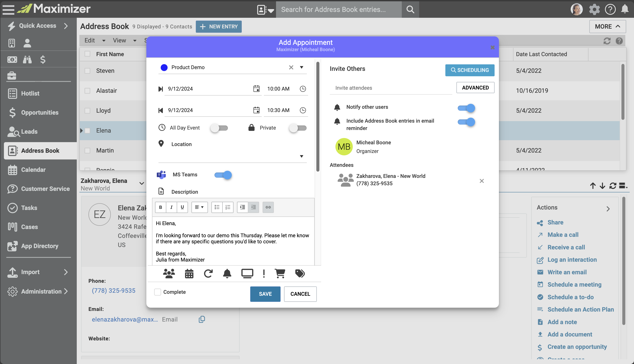
Task: Insert bulleted list in description
Action: click(217, 207)
